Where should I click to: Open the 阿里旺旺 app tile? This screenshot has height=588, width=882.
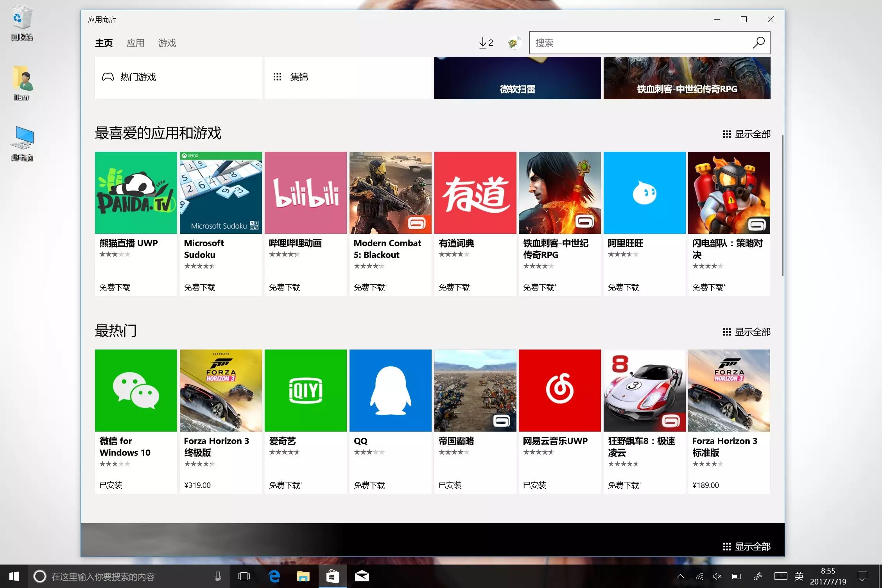tap(645, 224)
